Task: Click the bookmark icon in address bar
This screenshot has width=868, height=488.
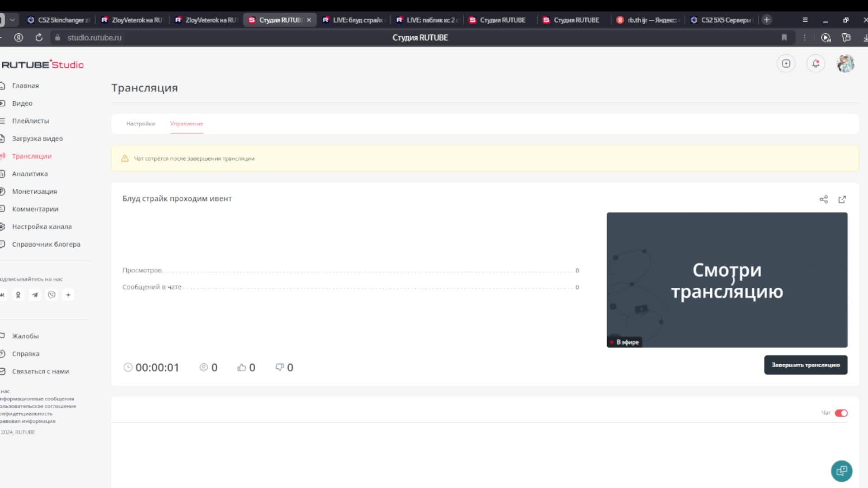Action: click(784, 38)
